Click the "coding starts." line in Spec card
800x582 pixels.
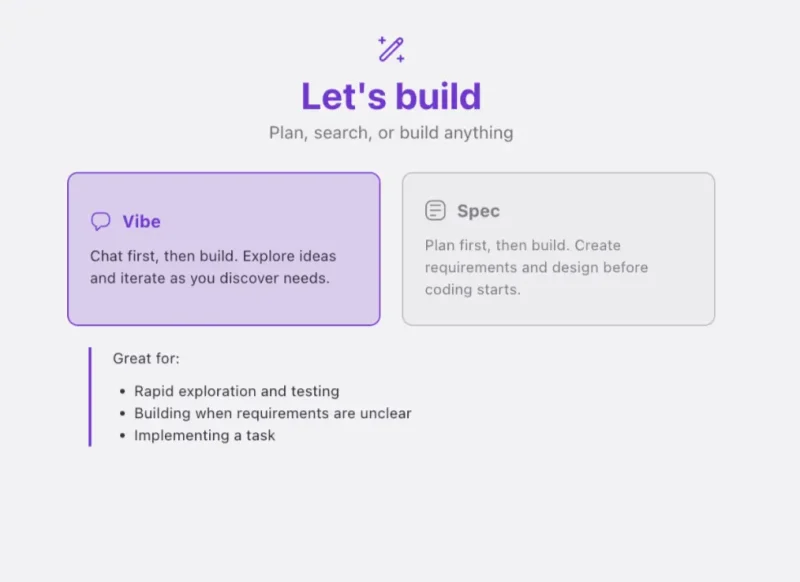(x=472, y=289)
